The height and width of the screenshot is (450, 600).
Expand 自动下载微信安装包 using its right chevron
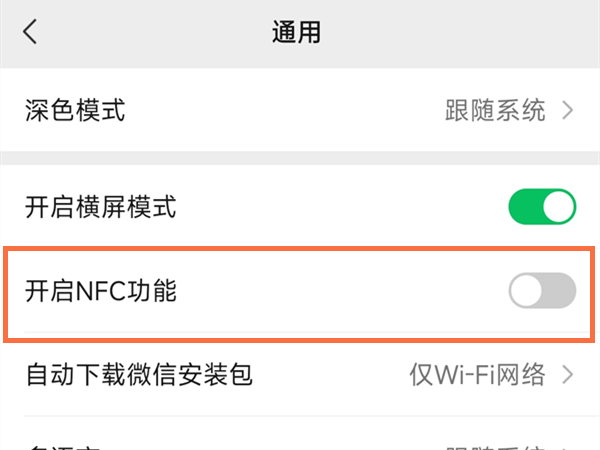click(568, 375)
